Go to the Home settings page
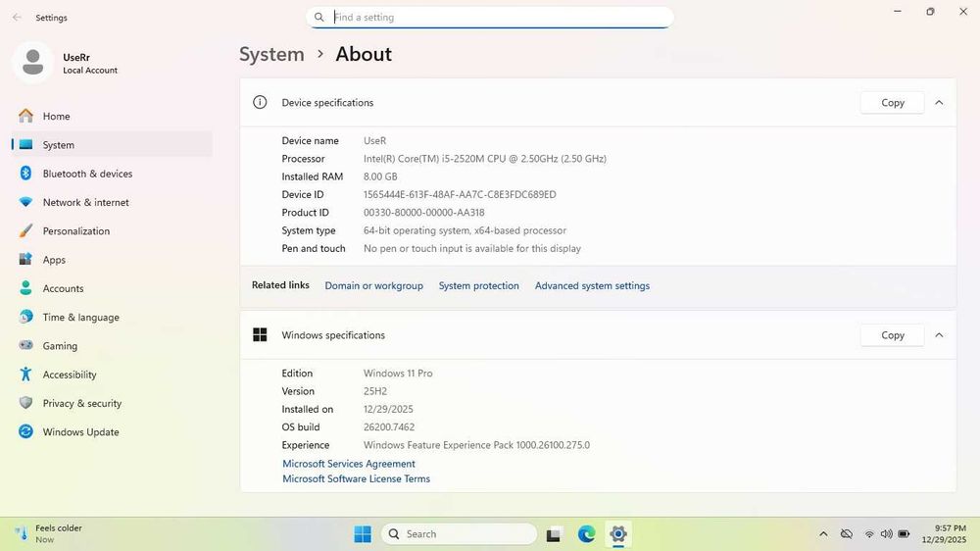 pyautogui.click(x=113, y=116)
